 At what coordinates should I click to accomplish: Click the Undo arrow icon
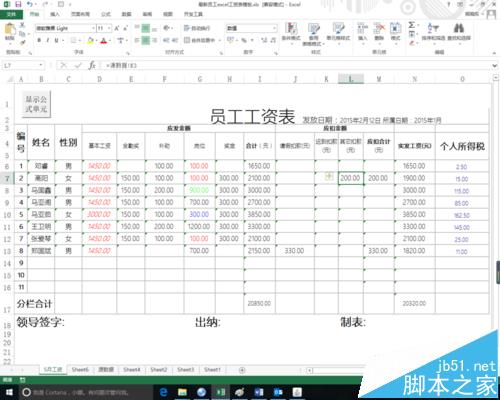[x=30, y=4]
